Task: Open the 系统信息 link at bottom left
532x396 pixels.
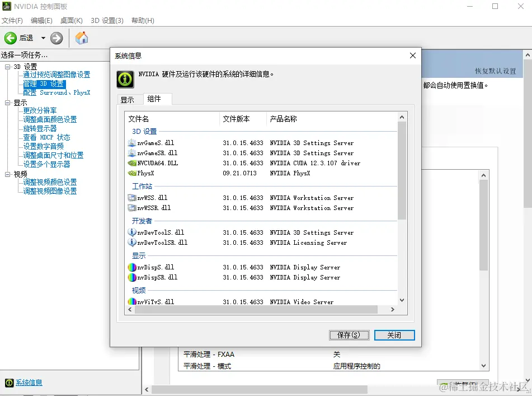Action: 29,383
